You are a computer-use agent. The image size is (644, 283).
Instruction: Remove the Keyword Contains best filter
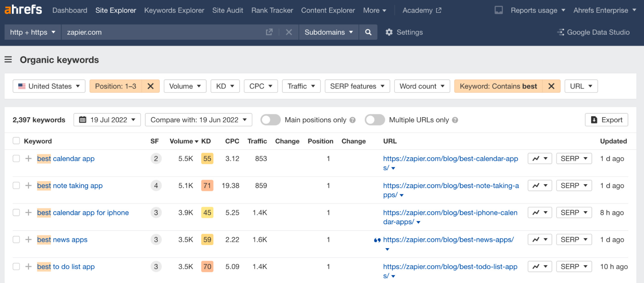[551, 86]
